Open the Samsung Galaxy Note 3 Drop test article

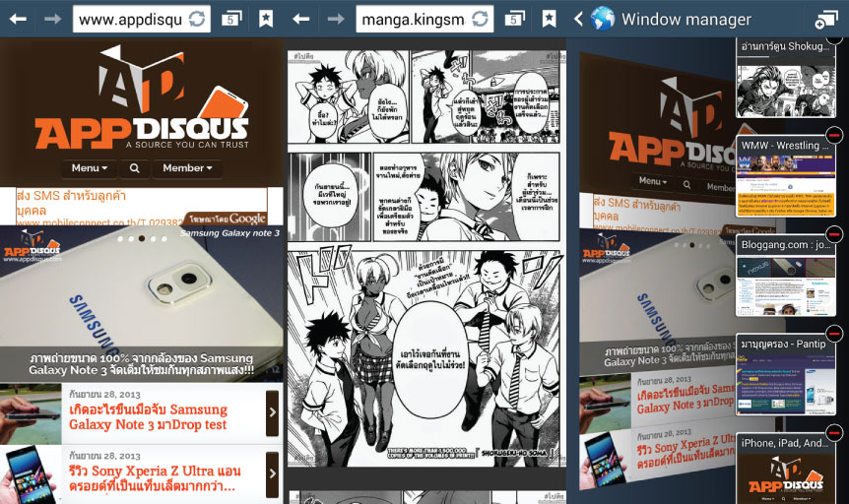pos(148,417)
